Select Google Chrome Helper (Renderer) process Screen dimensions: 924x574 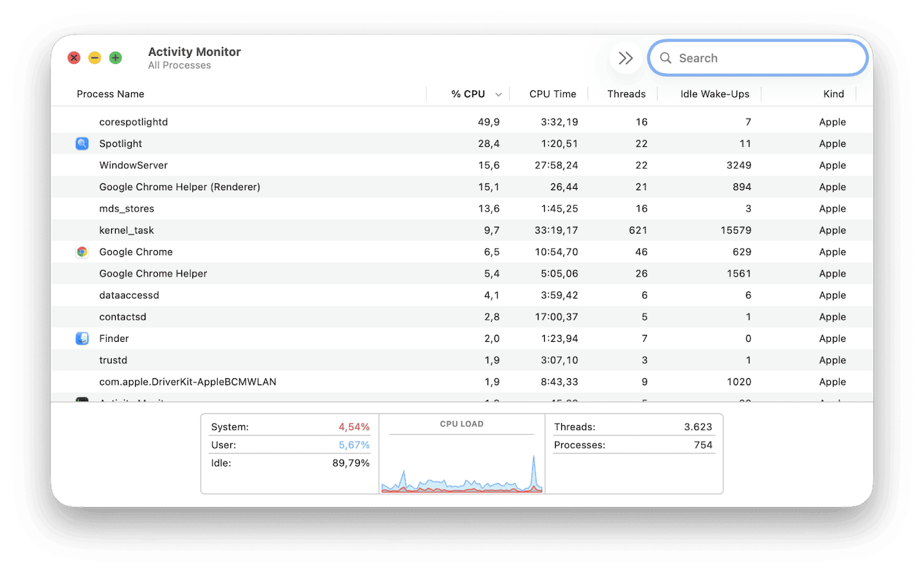coord(180,187)
